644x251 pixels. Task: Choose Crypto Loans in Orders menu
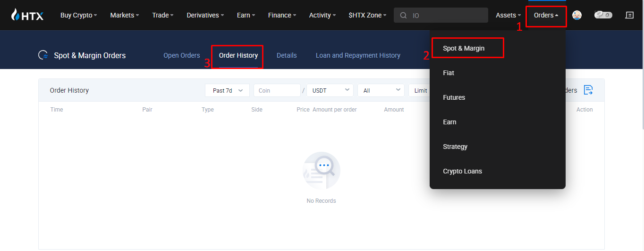462,171
